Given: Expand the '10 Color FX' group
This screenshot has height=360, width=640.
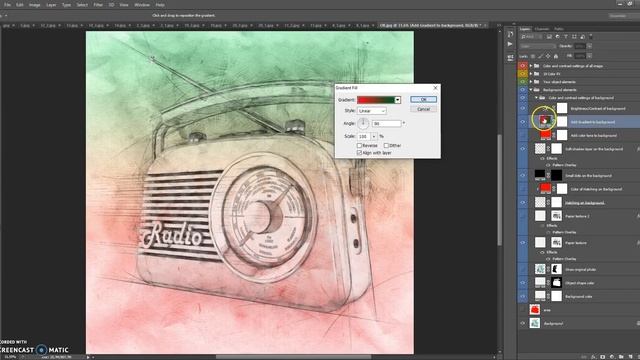Looking at the screenshot, I should click(x=531, y=74).
